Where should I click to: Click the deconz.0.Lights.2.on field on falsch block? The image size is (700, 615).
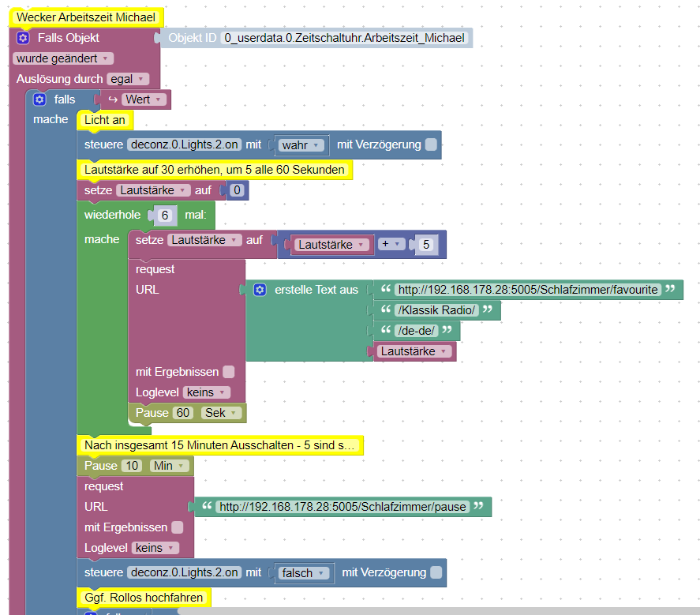coord(185,572)
